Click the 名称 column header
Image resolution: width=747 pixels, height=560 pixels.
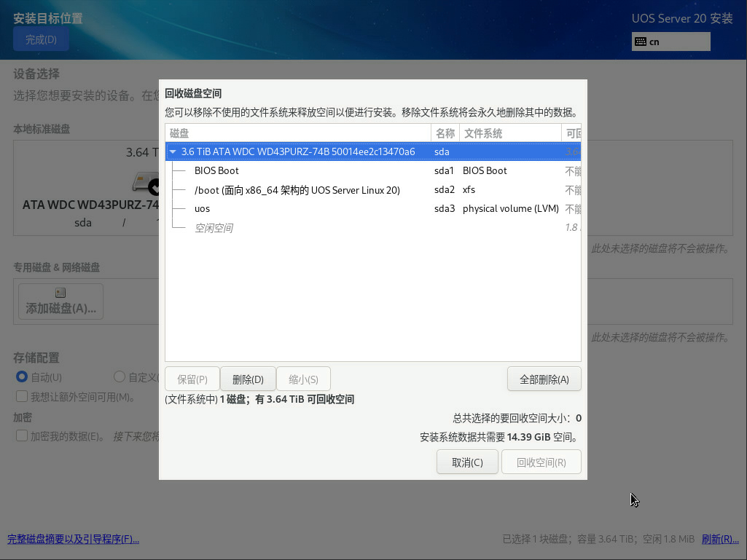pos(445,133)
